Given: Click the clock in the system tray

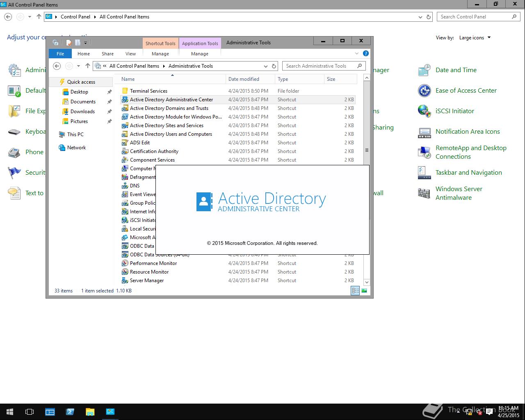Looking at the screenshot, I should tap(508, 412).
